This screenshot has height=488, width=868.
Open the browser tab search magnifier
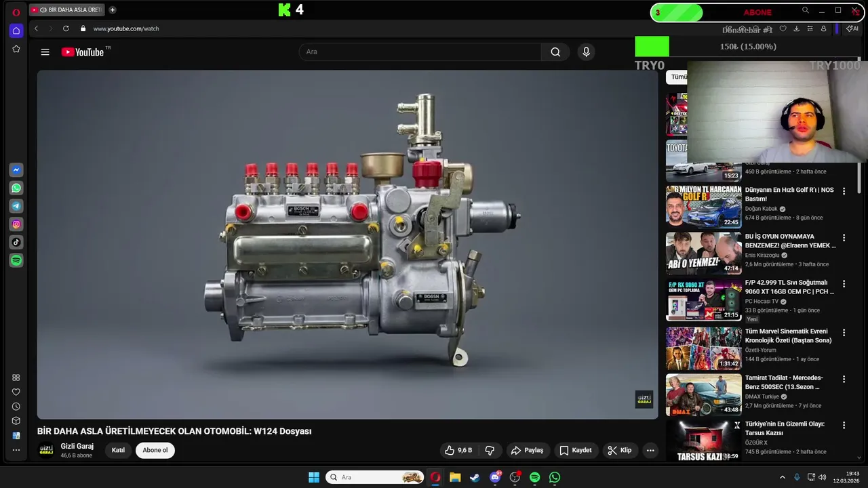[x=805, y=10]
